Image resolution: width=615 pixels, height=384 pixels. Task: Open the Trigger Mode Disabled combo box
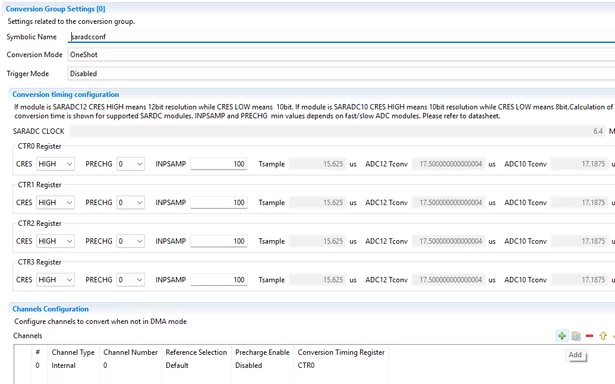click(x=341, y=73)
